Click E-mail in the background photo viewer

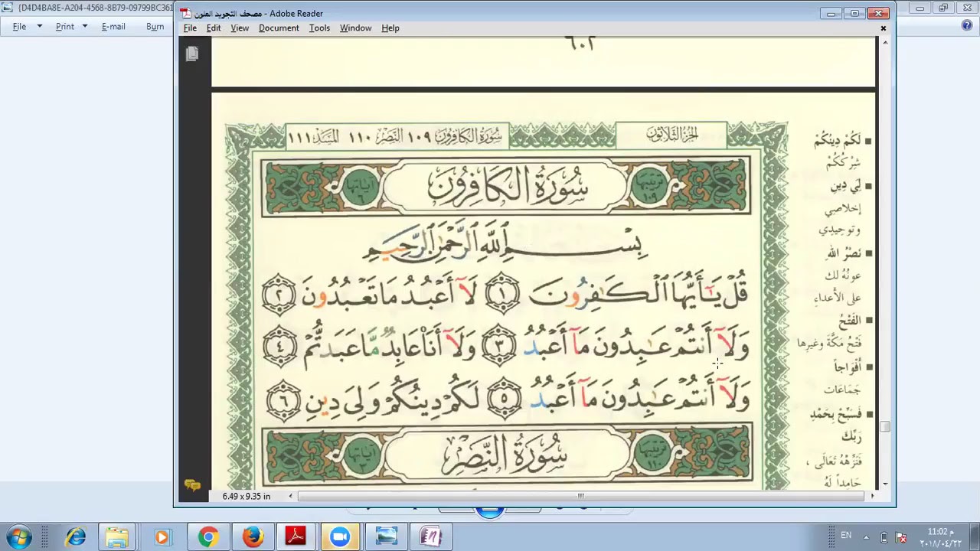coord(113,26)
